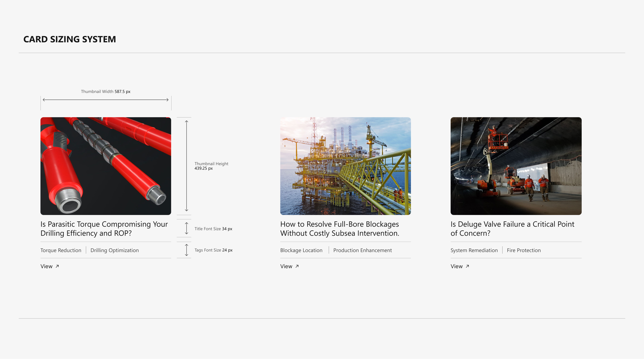Click View under the Parasitic Torque card
Screen dimensions: 644x359
point(46,266)
